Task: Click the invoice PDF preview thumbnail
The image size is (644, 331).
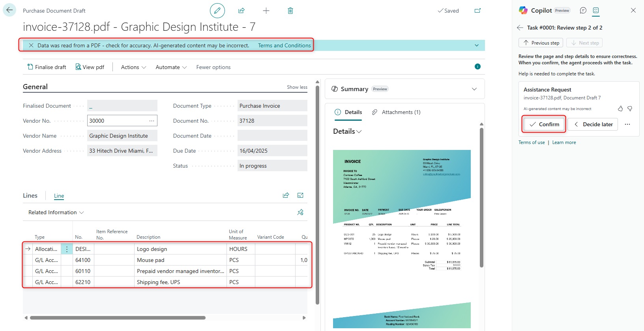Action: [402, 239]
